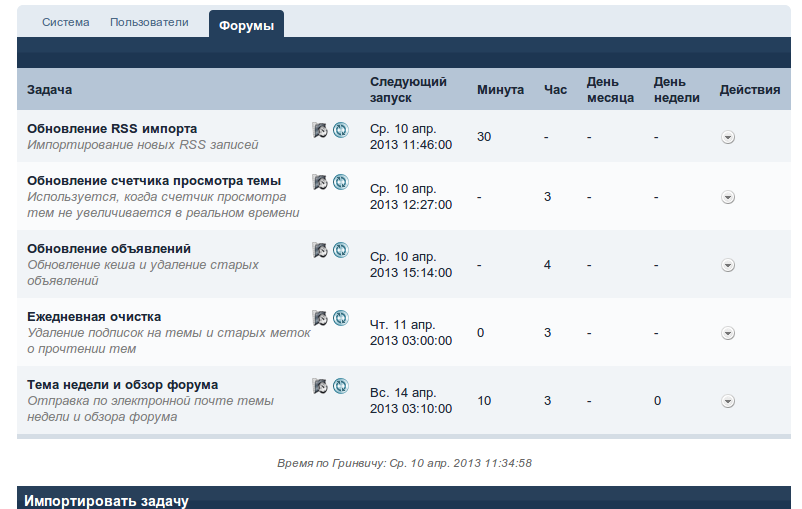
Task: Switch to the Пользователи tab
Action: pos(149,22)
